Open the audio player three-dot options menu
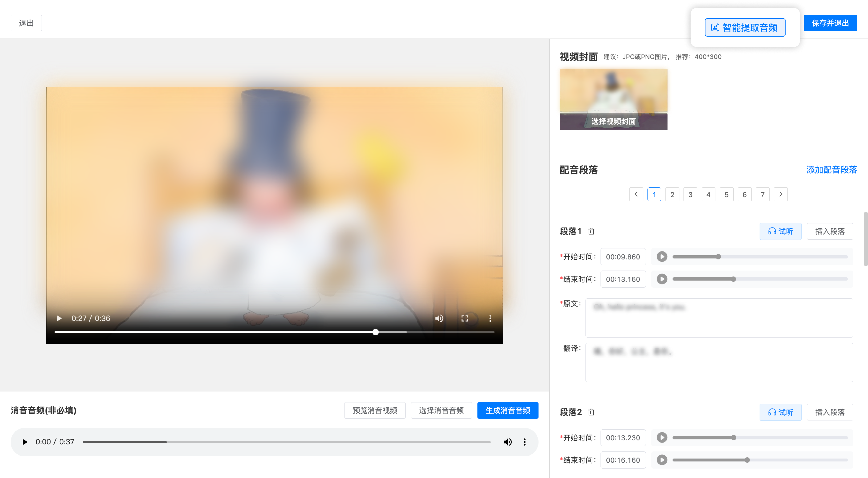 coord(524,442)
